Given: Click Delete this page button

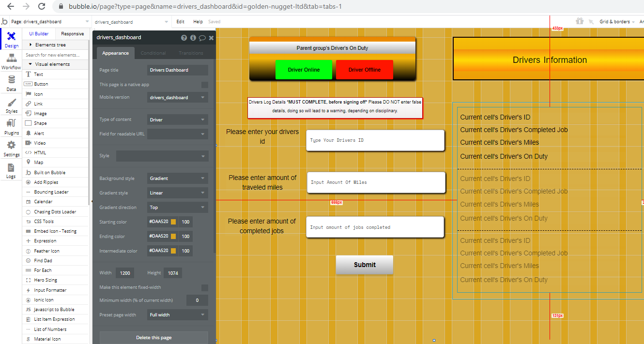Looking at the screenshot, I should [x=153, y=338].
